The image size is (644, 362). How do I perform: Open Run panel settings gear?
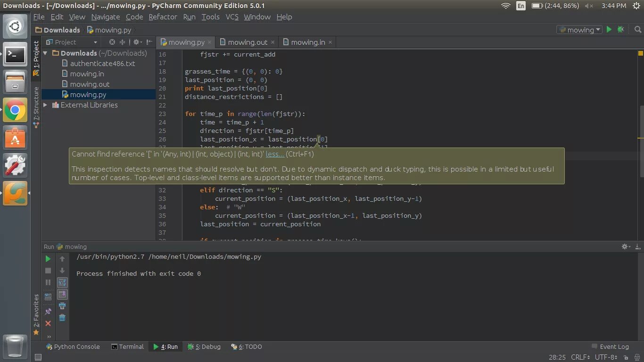626,247
